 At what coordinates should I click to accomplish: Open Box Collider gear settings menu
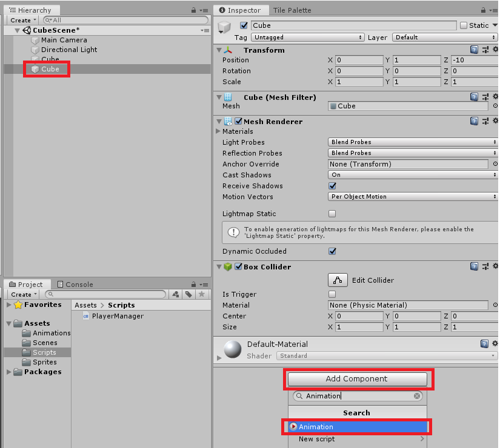tap(495, 266)
